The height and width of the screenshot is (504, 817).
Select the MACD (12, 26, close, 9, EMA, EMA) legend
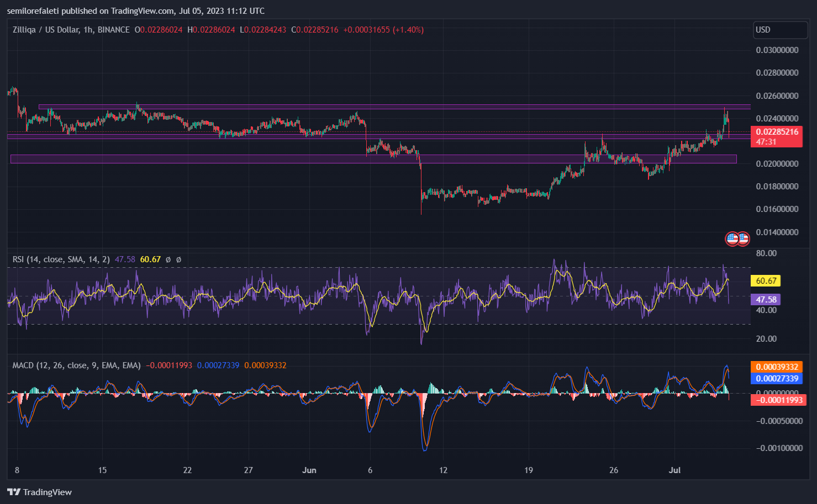[77, 365]
